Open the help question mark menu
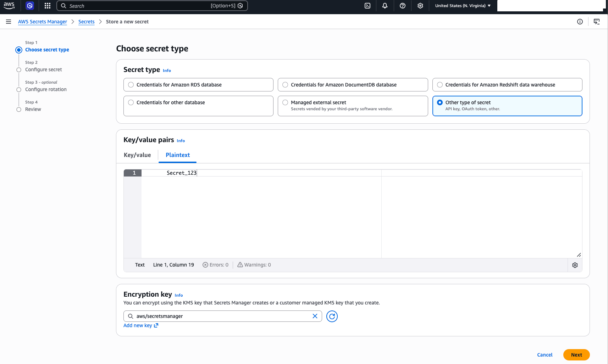The width and height of the screenshot is (608, 364). (x=403, y=6)
